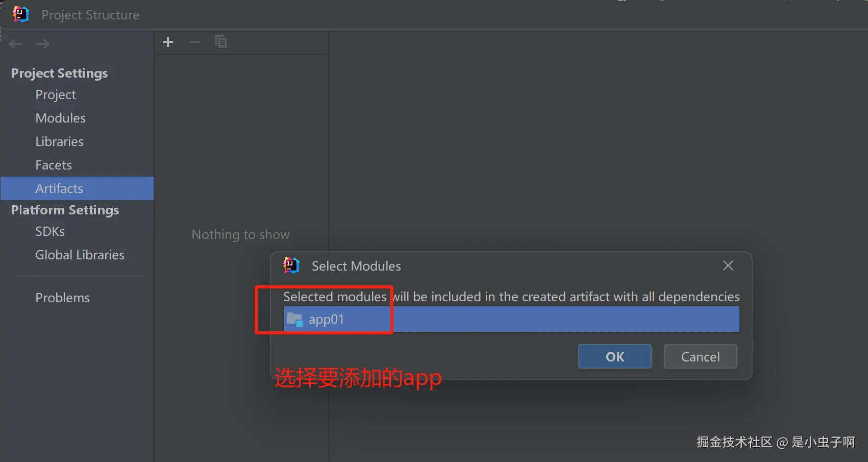This screenshot has width=868, height=462.
Task: Open the Libraries settings page
Action: tap(60, 142)
